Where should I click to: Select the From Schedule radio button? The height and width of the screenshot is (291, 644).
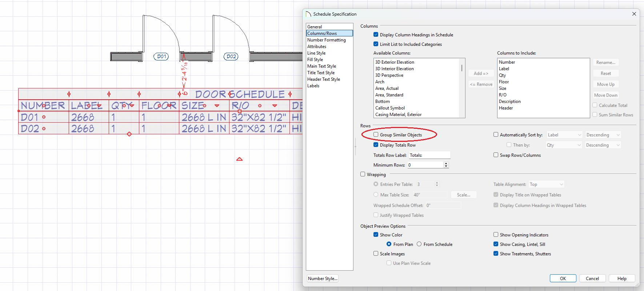419,244
